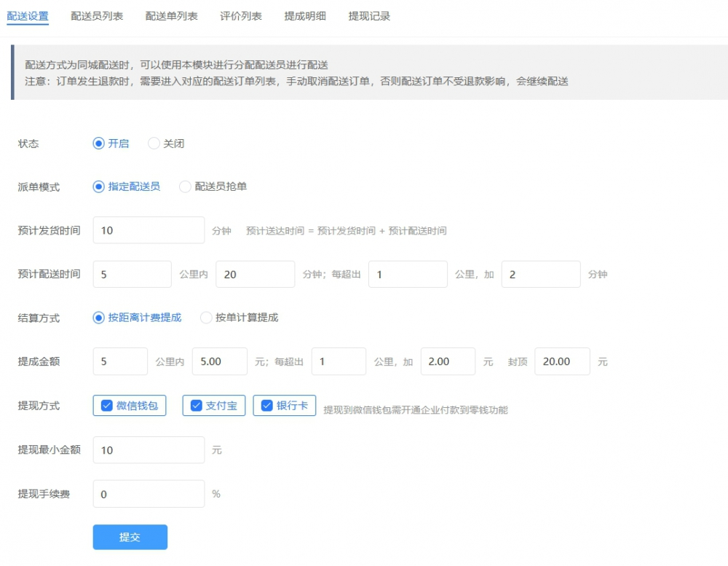Select the 配送设置 tab
Viewport: 728px width, 566px height.
(x=28, y=15)
